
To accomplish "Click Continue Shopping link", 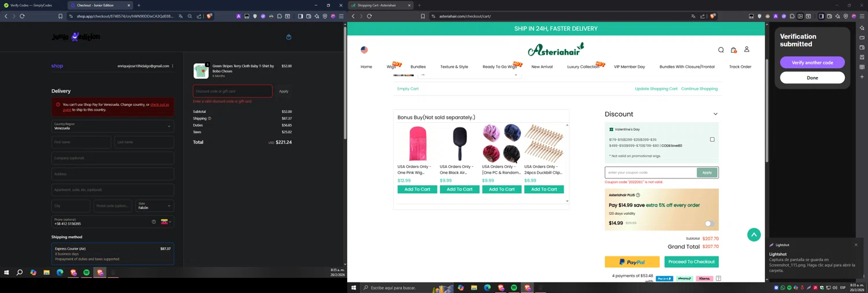I will tap(699, 89).
